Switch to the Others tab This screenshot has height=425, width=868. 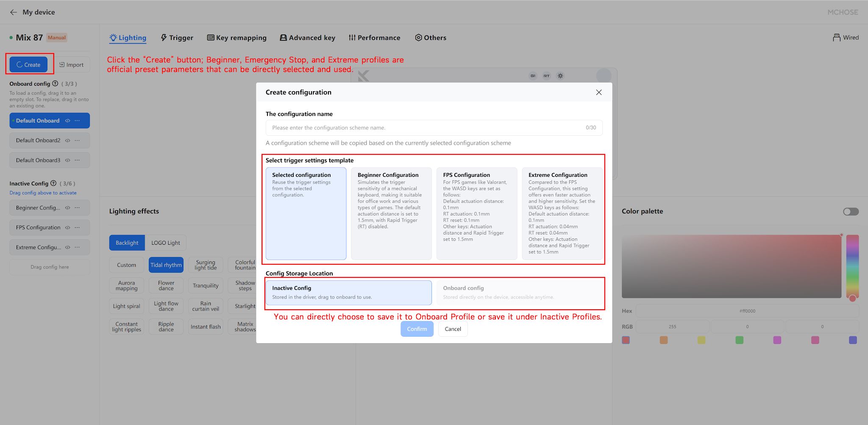[x=431, y=38]
